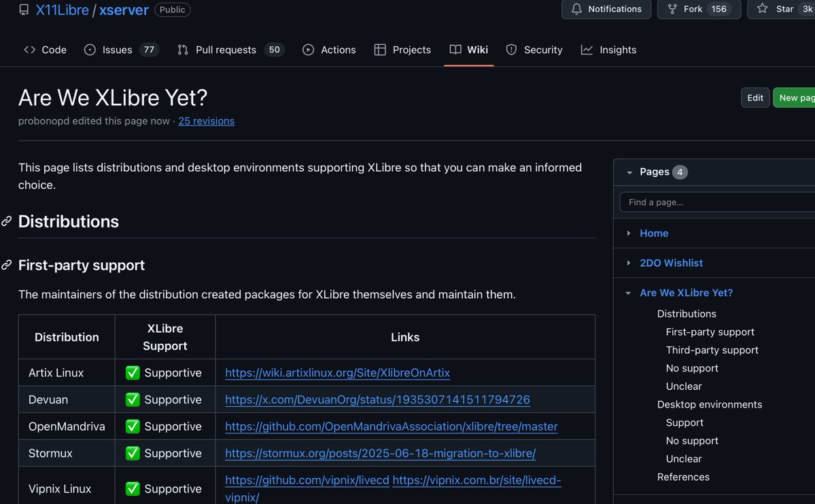Click the Projects table icon

tap(380, 50)
